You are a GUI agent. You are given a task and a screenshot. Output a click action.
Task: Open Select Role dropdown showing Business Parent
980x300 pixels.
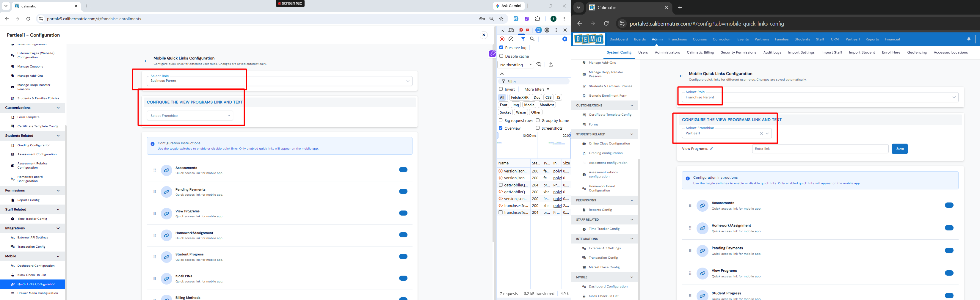(x=280, y=81)
